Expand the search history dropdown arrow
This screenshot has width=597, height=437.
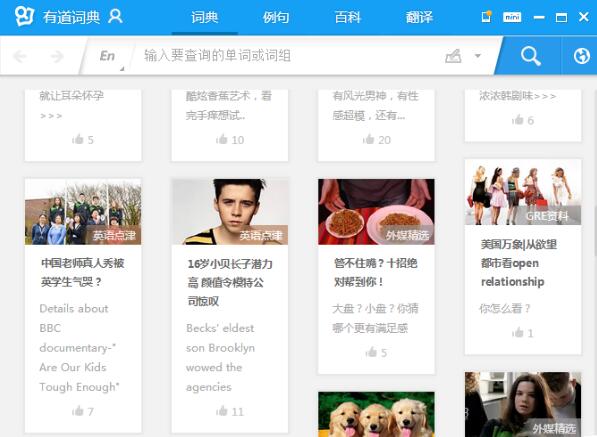point(477,56)
